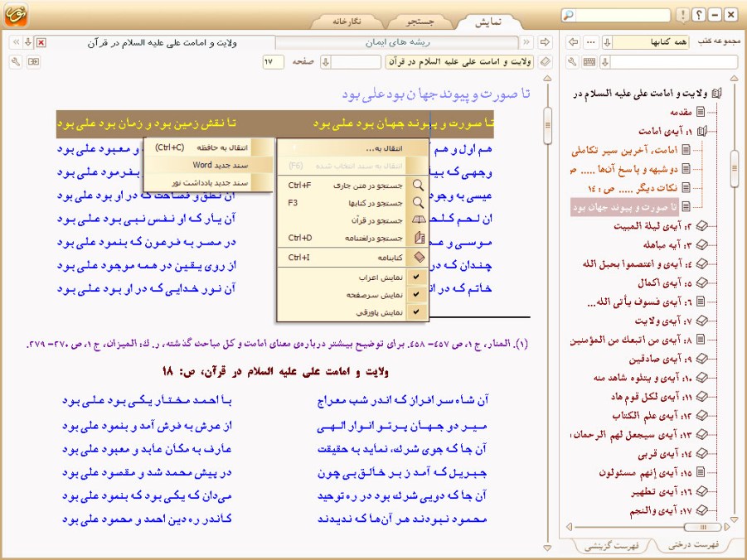Choose سند جدید یادداشت نور
The width and height of the screenshot is (747, 560).
pyautogui.click(x=209, y=182)
